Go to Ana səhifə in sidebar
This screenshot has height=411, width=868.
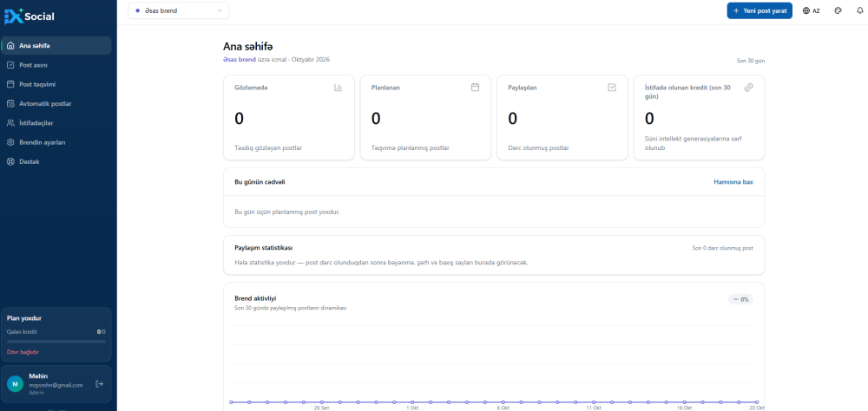click(x=56, y=46)
